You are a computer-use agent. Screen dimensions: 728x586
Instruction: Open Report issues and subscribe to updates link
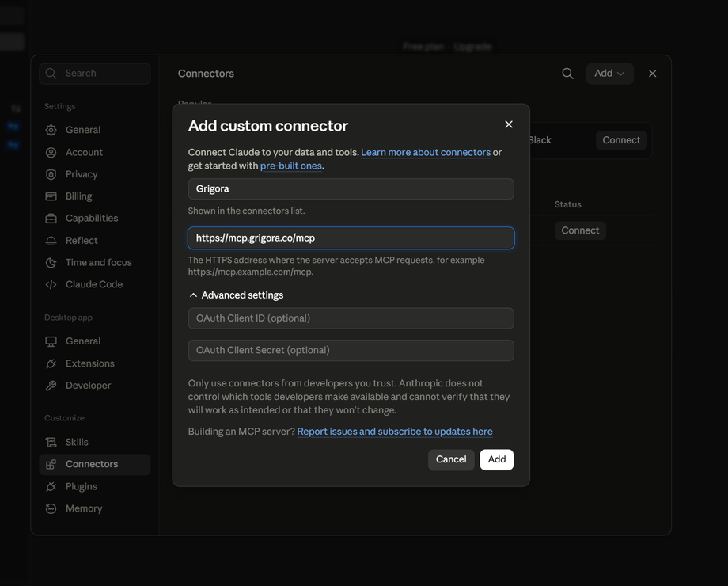395,432
